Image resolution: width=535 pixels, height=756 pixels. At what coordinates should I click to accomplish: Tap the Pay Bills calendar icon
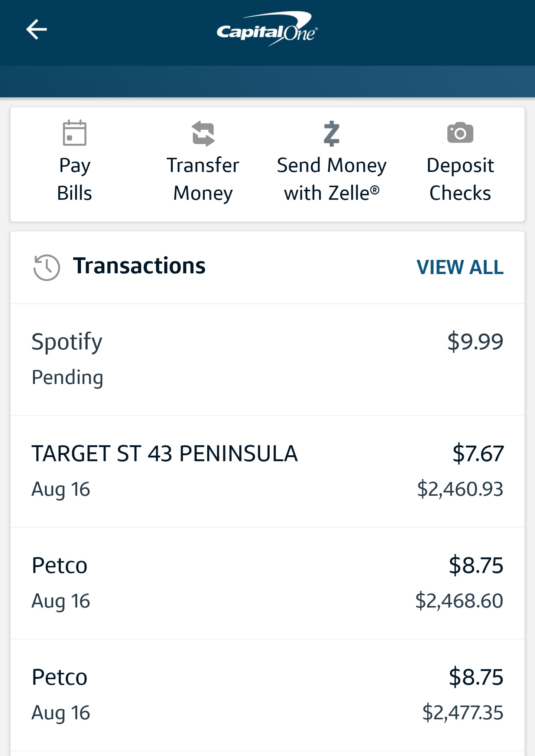pos(74,133)
